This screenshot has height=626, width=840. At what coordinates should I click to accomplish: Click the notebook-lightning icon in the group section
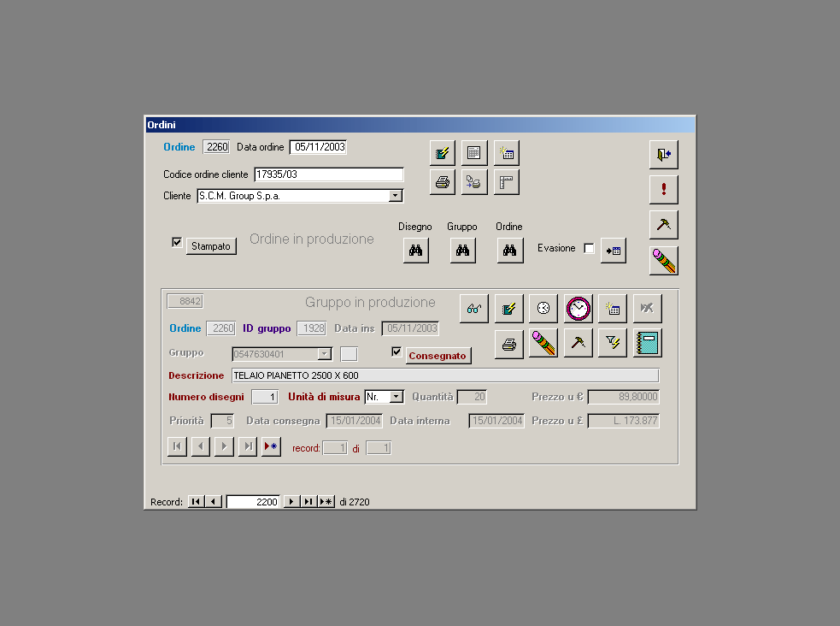pos(509,308)
